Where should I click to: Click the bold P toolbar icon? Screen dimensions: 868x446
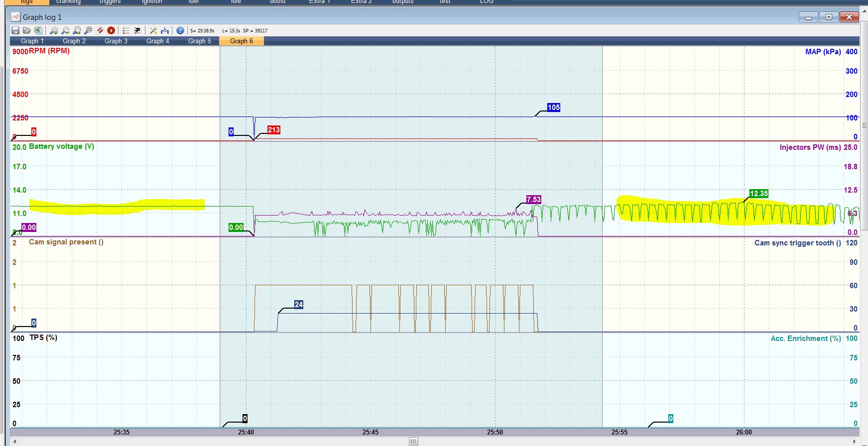[137, 31]
